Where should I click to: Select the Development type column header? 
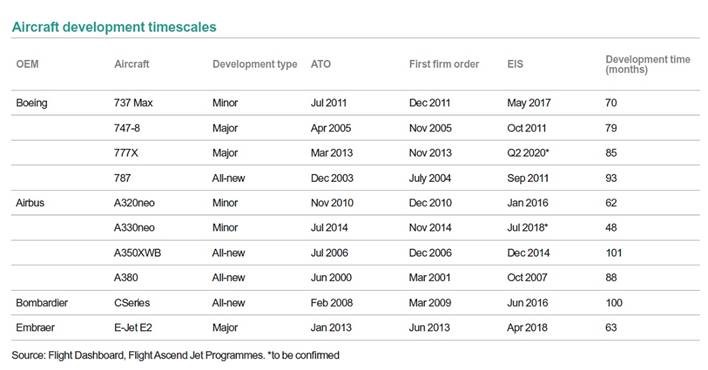[255, 64]
